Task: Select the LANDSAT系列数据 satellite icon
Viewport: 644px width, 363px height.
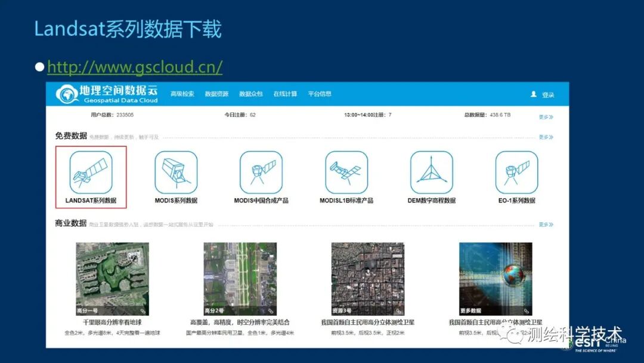Action: (91, 173)
